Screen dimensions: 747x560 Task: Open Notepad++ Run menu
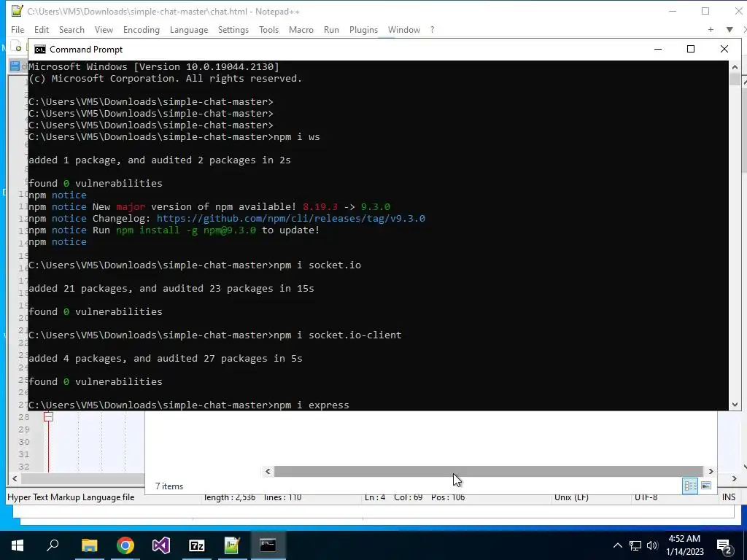coord(332,29)
